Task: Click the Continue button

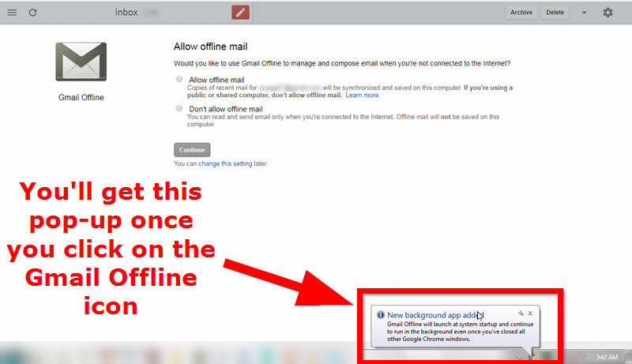Action: (x=192, y=150)
